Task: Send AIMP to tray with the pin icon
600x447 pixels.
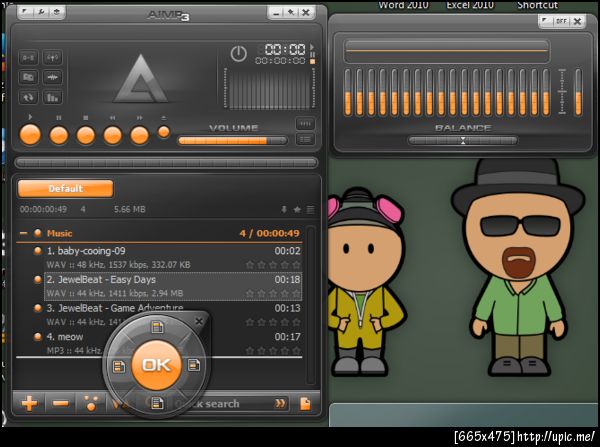Action: click(x=291, y=13)
